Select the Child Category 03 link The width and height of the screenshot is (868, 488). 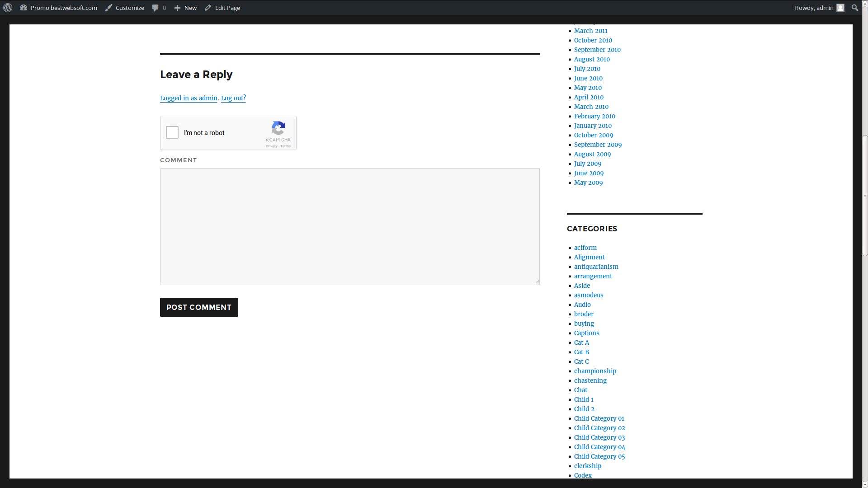click(x=599, y=437)
